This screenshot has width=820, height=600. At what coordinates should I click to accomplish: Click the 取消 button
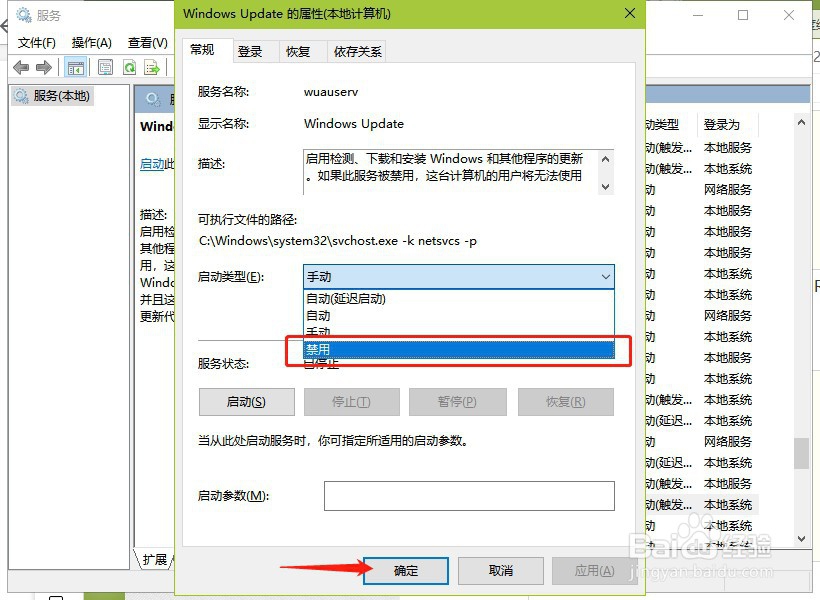pos(500,571)
